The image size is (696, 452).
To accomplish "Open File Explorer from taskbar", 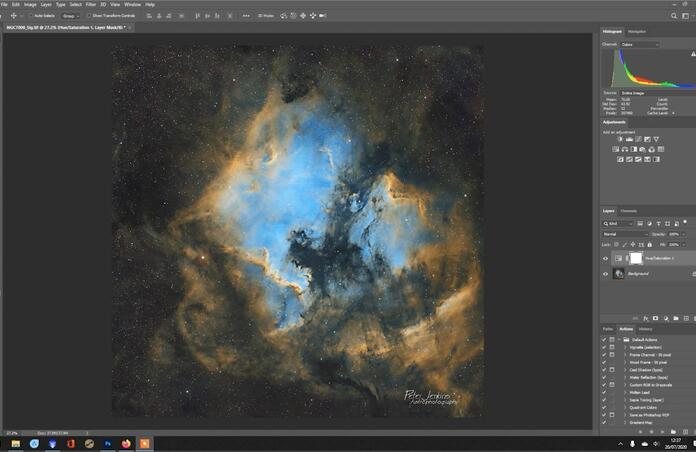I will coord(16,444).
